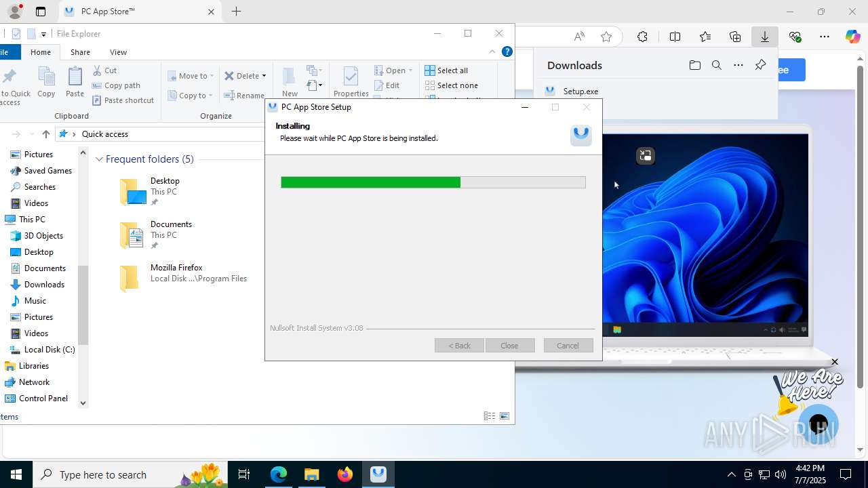The image size is (868, 488).
Task: Click Paste shortcut in ribbon
Action: click(123, 100)
